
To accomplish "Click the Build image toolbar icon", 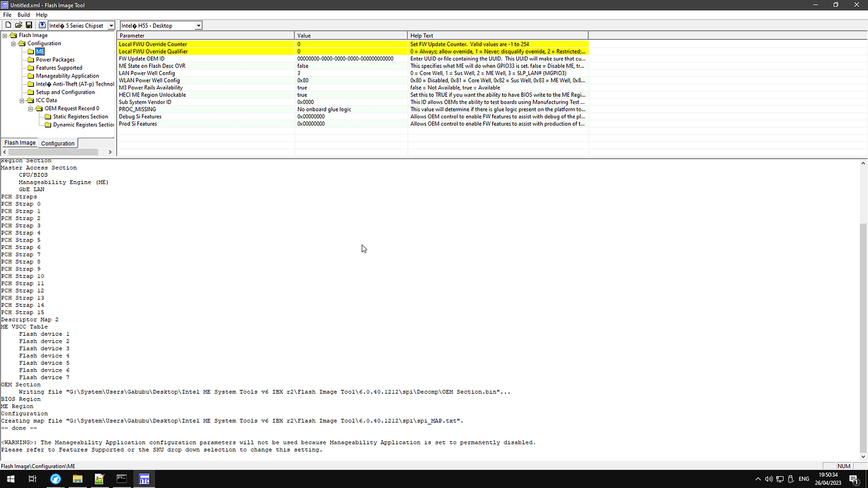I will coord(42,25).
